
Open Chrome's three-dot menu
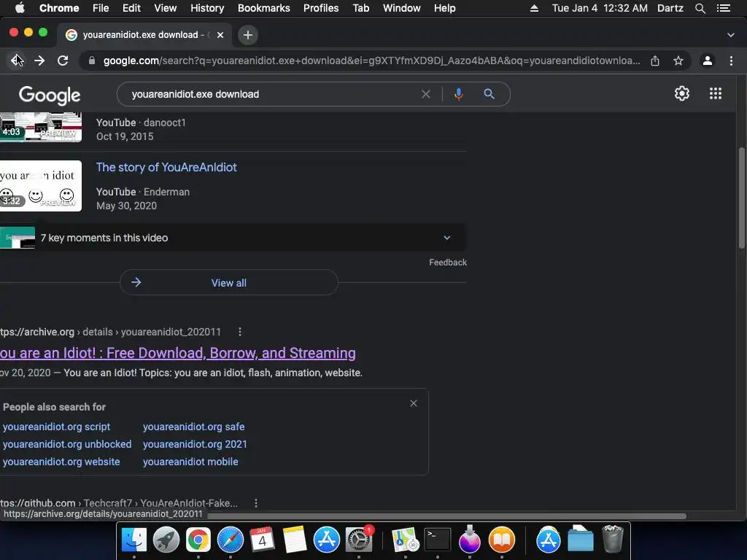[731, 61]
